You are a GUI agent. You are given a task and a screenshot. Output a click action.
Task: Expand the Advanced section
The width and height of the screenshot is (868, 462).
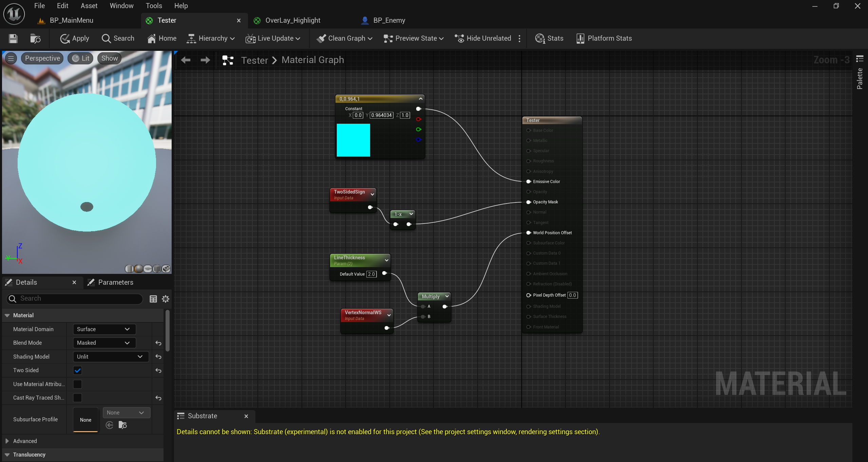(7, 441)
